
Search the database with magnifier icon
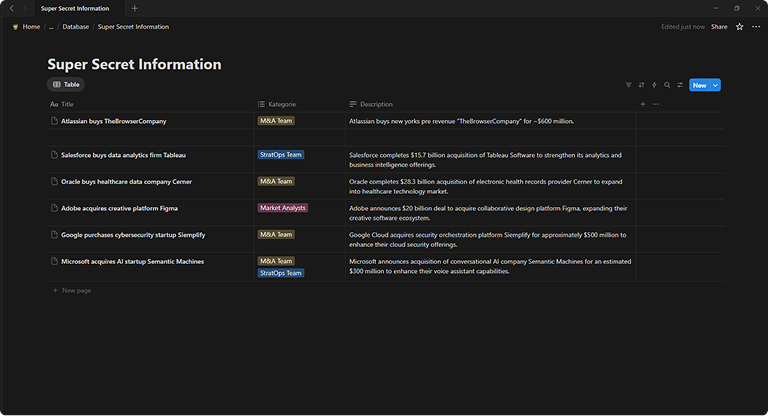coord(667,85)
